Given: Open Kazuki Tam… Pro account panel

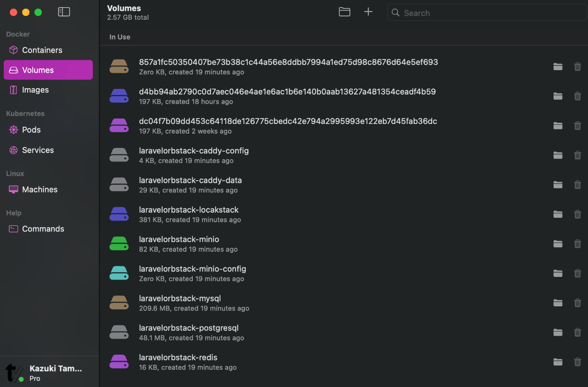Looking at the screenshot, I should [50, 372].
